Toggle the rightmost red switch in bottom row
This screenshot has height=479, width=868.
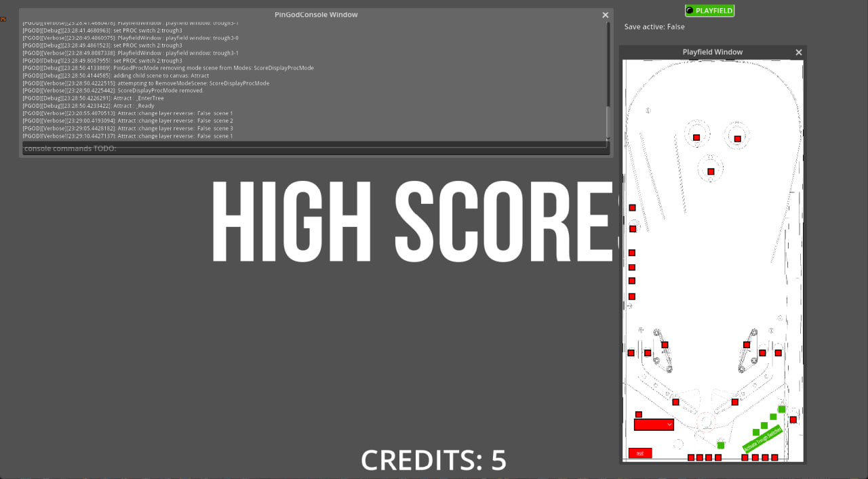click(774, 457)
